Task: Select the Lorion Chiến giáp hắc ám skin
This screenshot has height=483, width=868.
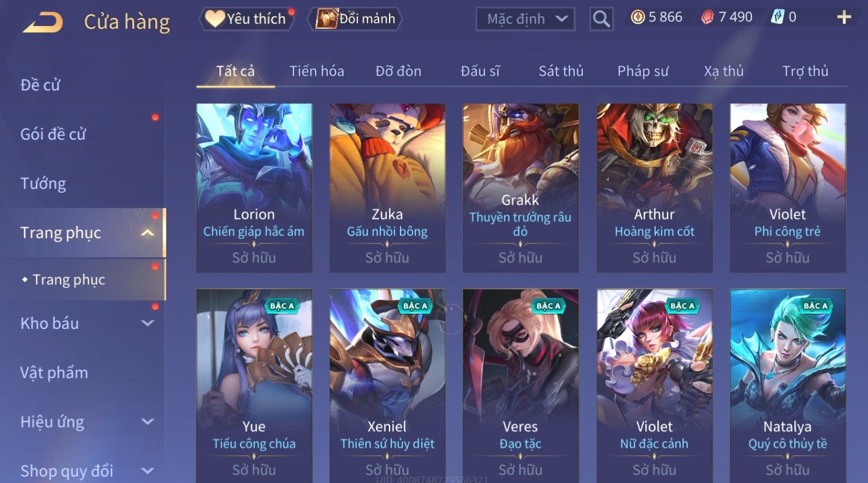Action: click(x=254, y=188)
